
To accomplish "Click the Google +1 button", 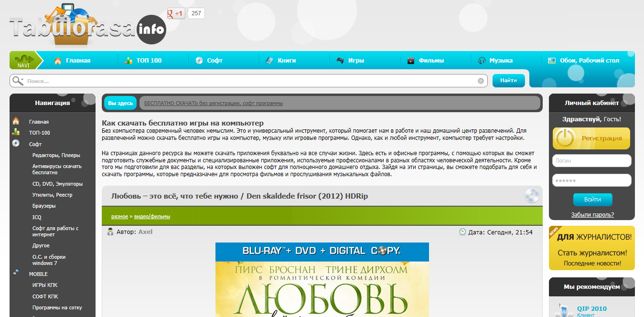I will 176,13.
